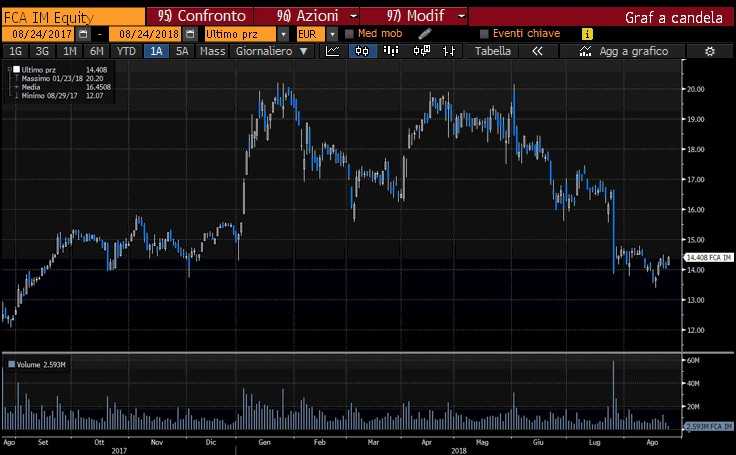Viewport: 736px width, 455px height.
Task: Open the Ultimo prz field dropdown arrow
Action: pyautogui.click(x=283, y=34)
